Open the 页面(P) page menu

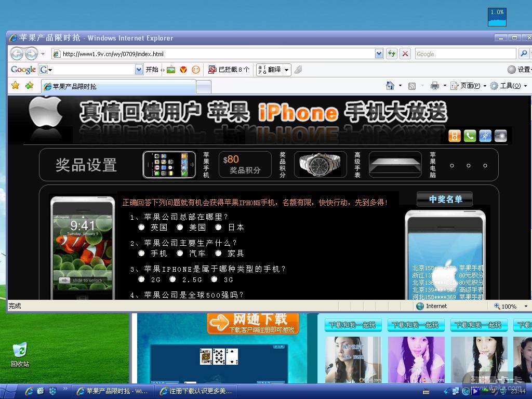point(469,86)
